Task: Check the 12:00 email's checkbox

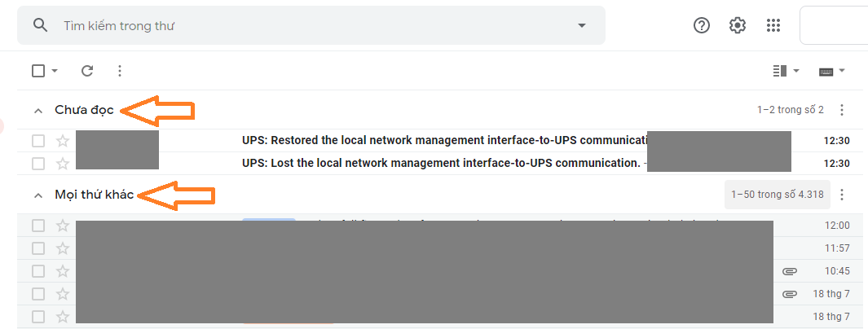Action: (x=38, y=226)
